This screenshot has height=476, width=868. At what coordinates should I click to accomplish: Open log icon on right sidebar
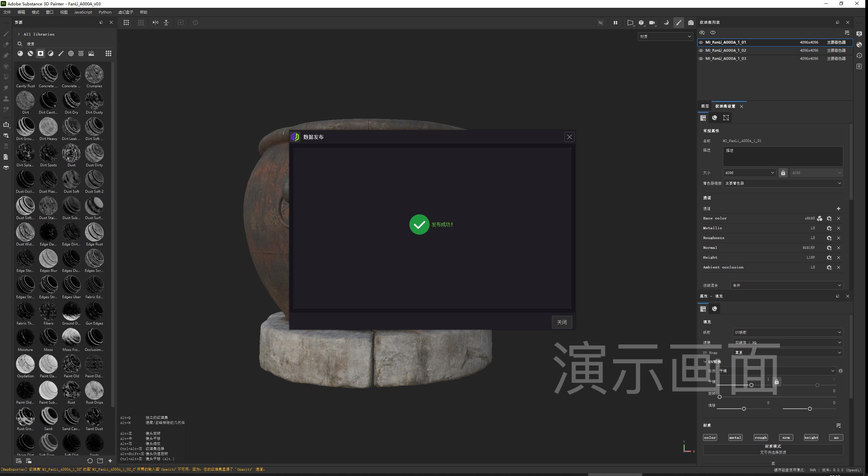coord(859,66)
